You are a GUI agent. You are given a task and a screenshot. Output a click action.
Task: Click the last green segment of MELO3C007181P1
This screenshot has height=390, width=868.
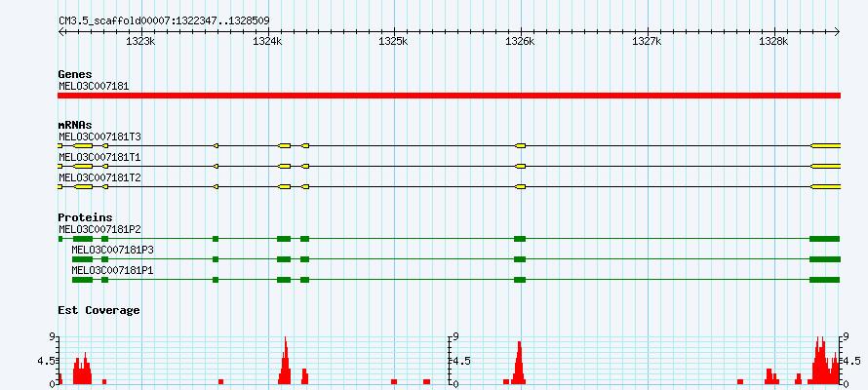tap(825, 280)
